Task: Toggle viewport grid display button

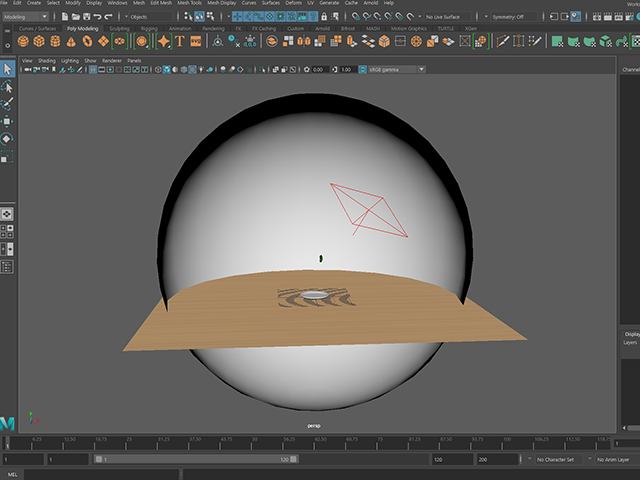Action: coord(93,70)
